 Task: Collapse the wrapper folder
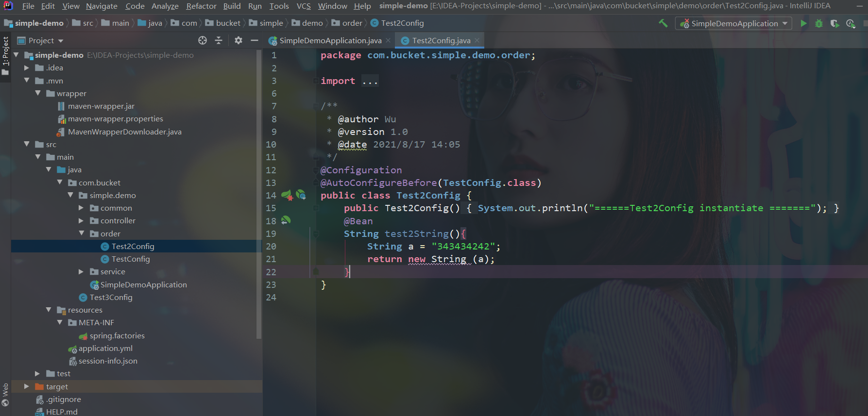pyautogui.click(x=38, y=93)
